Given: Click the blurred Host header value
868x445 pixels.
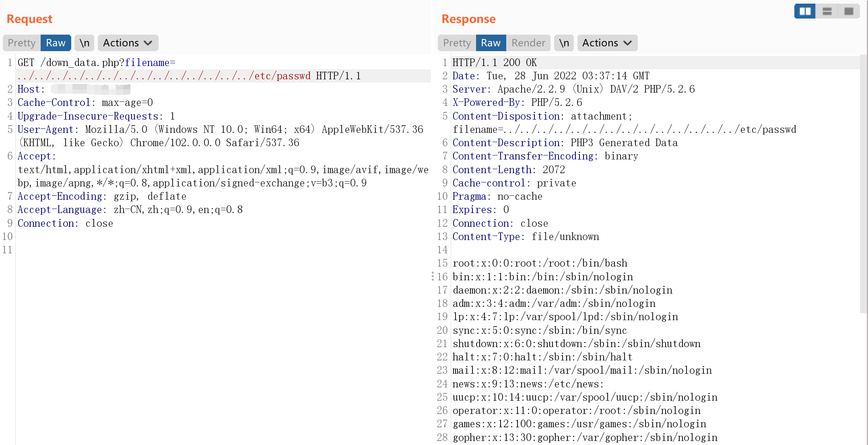Looking at the screenshot, I should point(91,89).
